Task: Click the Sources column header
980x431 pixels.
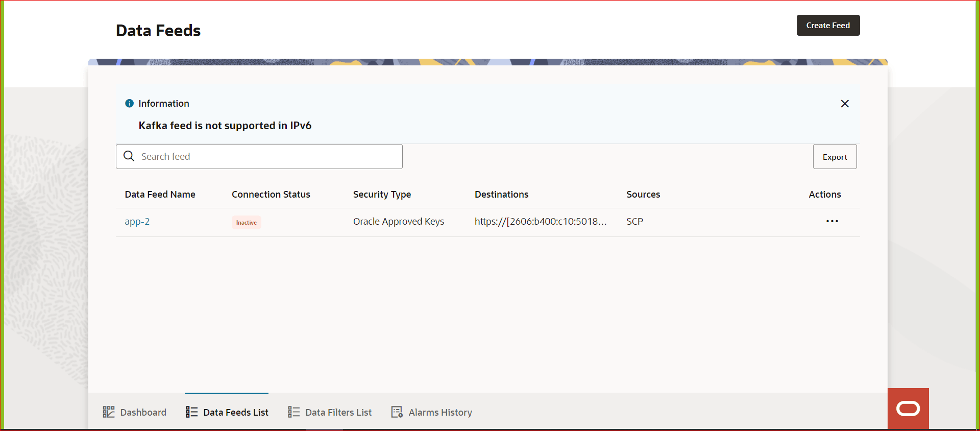Action: [643, 195]
